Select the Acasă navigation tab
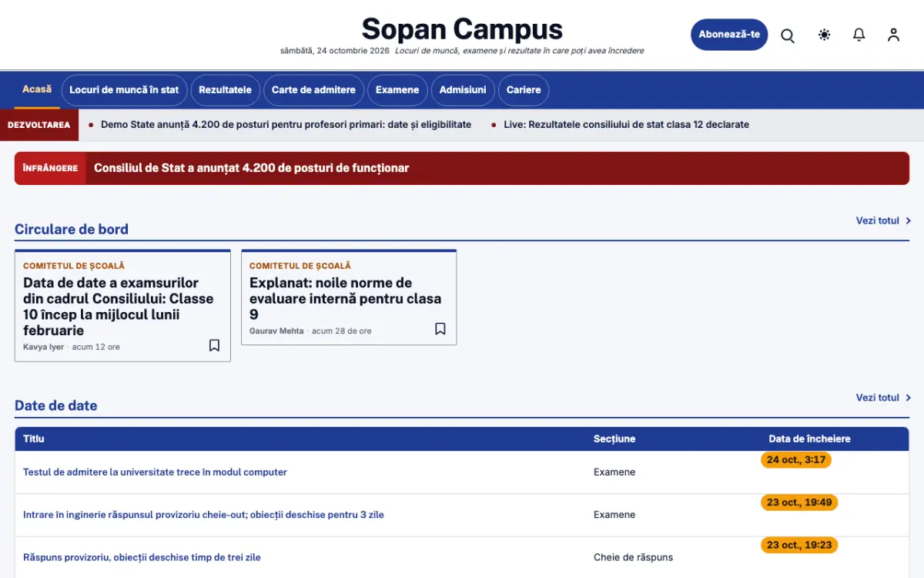 point(37,89)
